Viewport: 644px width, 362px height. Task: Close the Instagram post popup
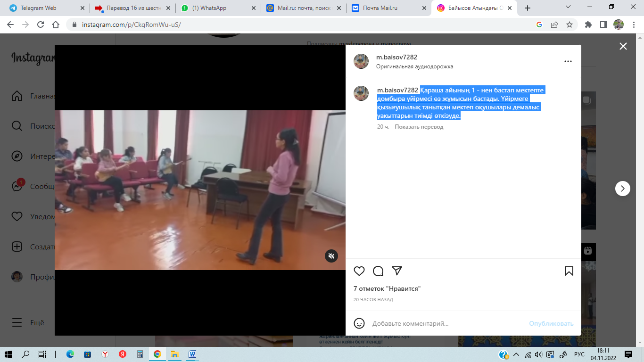(623, 46)
